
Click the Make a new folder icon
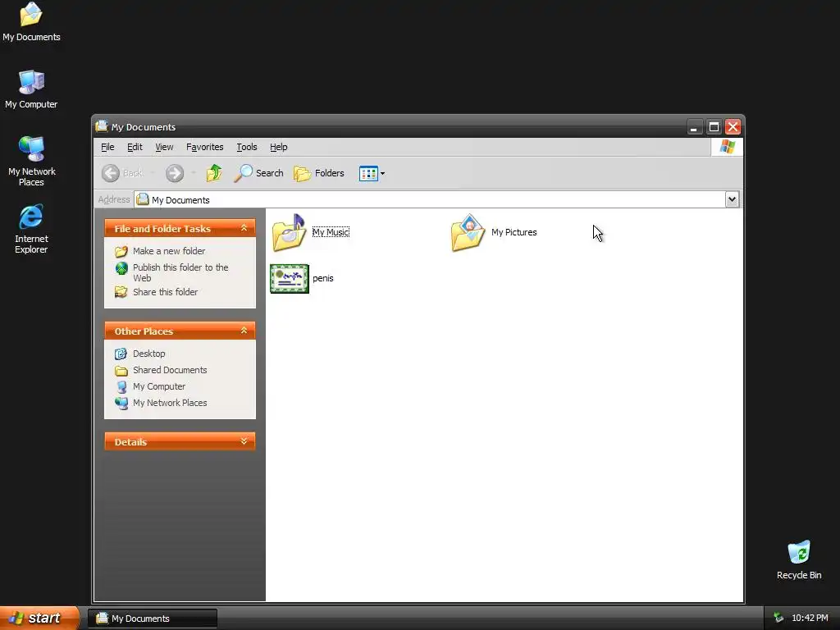coord(121,251)
